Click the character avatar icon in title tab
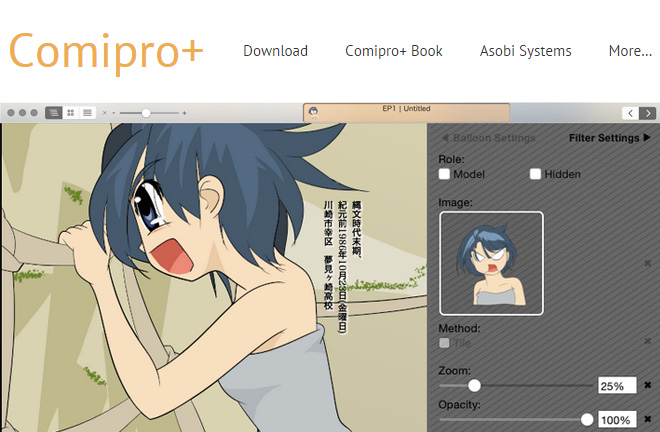This screenshot has height=432, width=660. pyautogui.click(x=313, y=112)
